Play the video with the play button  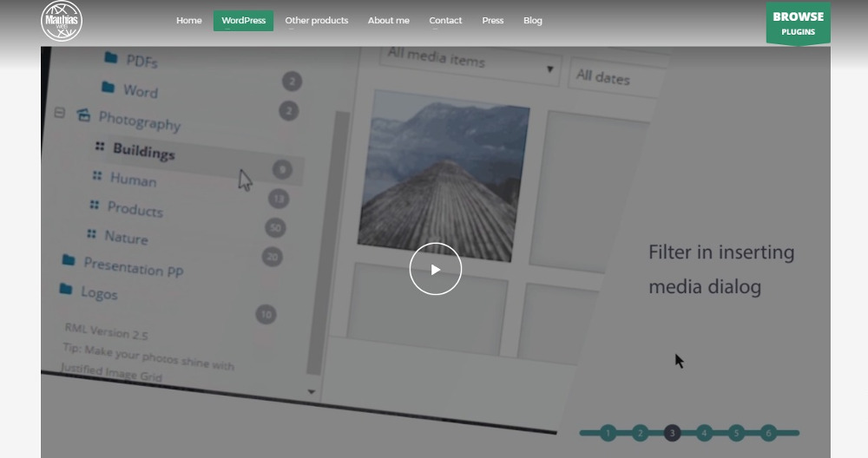click(435, 269)
